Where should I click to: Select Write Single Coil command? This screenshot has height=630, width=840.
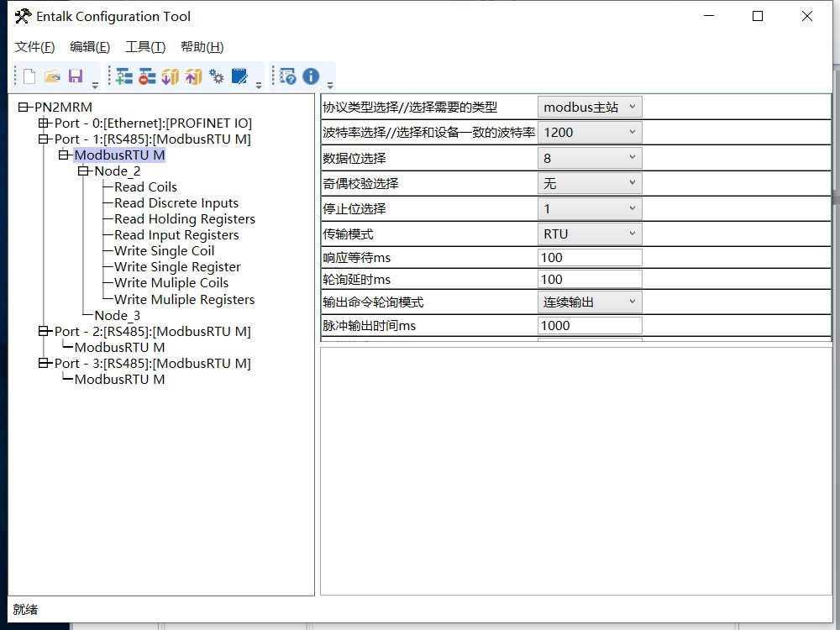(164, 251)
